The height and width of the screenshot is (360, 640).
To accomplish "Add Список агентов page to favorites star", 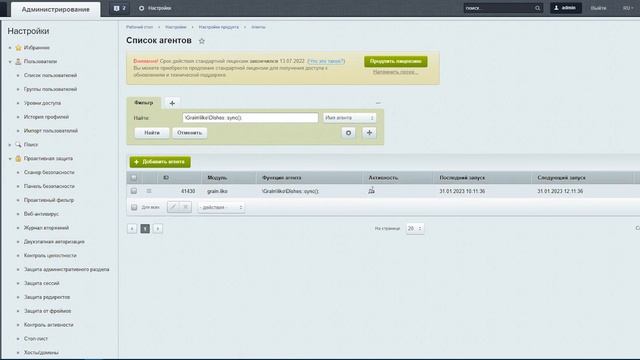I will click(202, 41).
